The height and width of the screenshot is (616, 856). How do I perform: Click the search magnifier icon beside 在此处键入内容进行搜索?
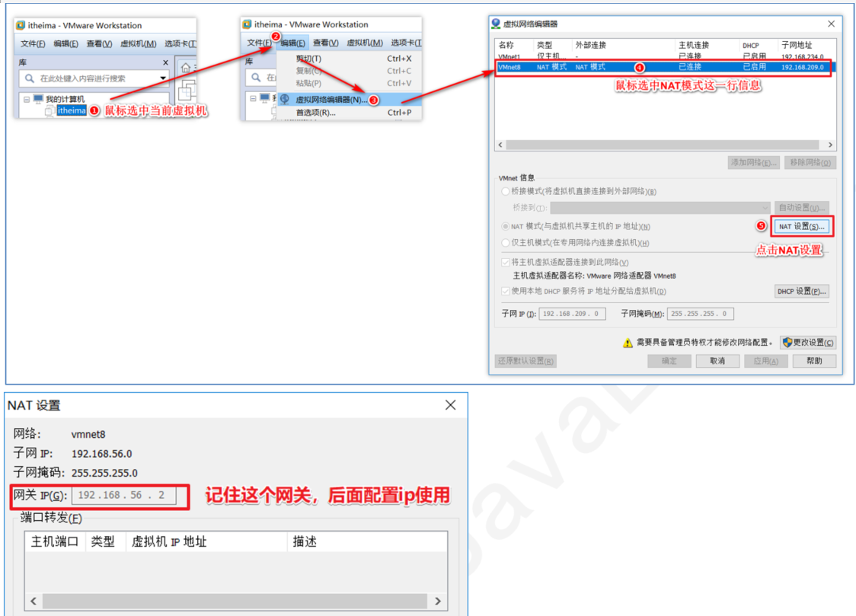pos(30,78)
